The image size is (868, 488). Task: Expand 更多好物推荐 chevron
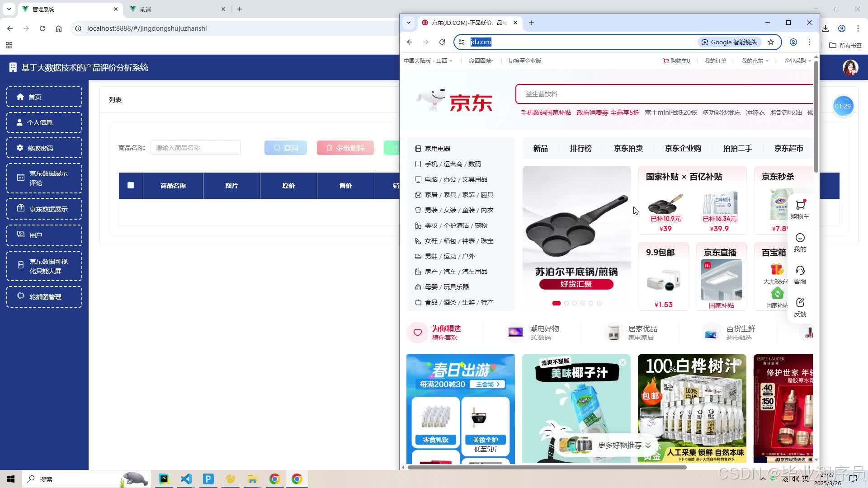point(648,446)
